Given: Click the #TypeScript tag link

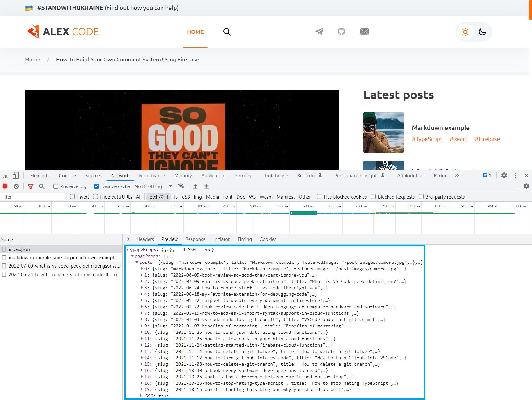Looking at the screenshot, I should (x=427, y=139).
